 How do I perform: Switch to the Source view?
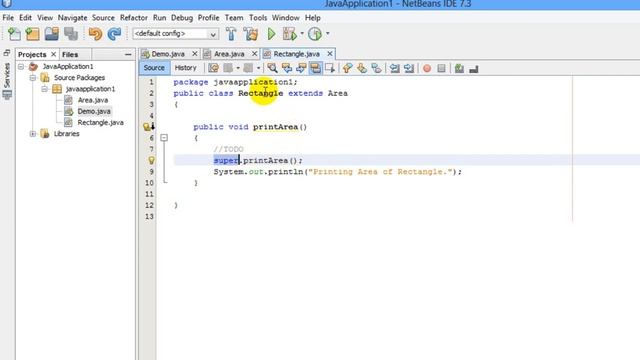154,68
